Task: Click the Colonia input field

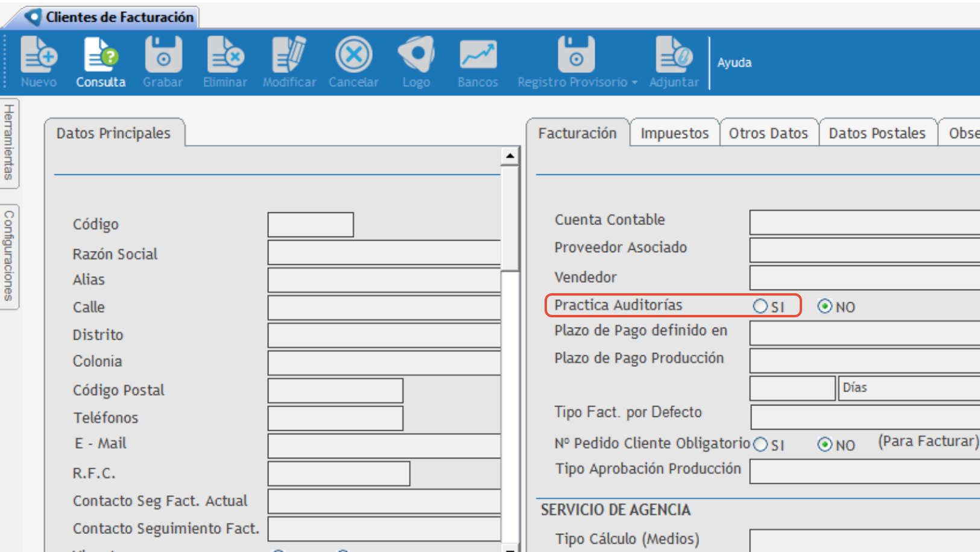Action: point(384,363)
